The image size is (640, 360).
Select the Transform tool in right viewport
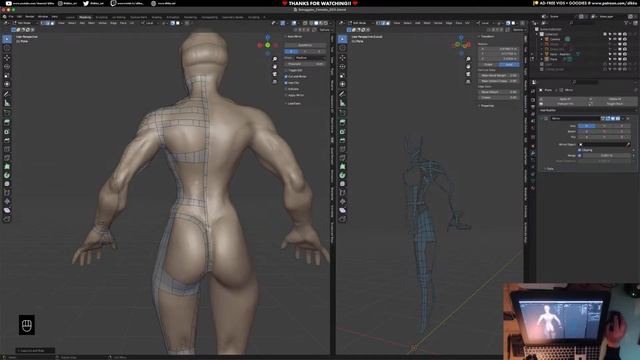[342, 84]
